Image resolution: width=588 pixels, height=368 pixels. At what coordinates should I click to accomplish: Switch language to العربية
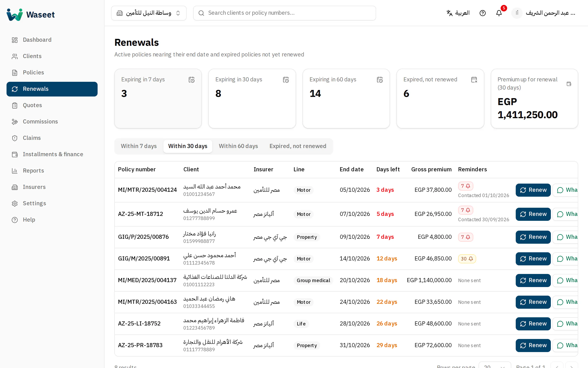pos(458,13)
